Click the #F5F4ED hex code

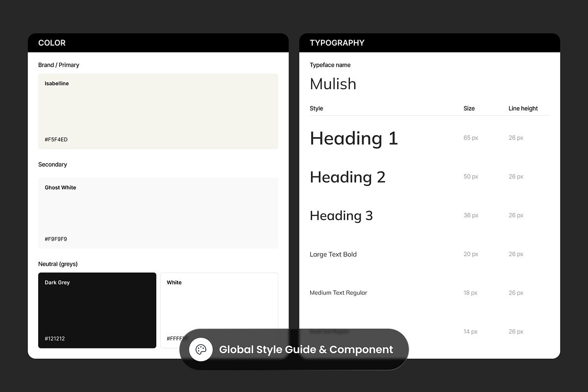click(x=56, y=140)
